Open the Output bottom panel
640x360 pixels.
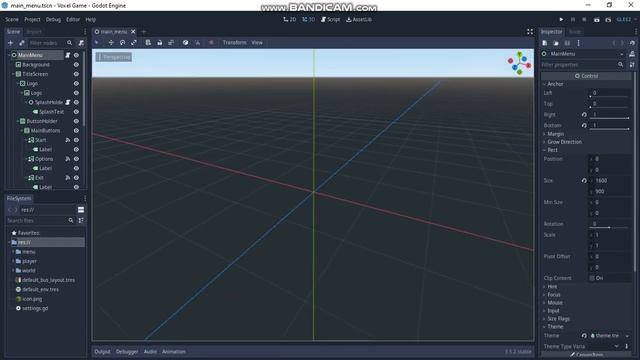(x=102, y=351)
